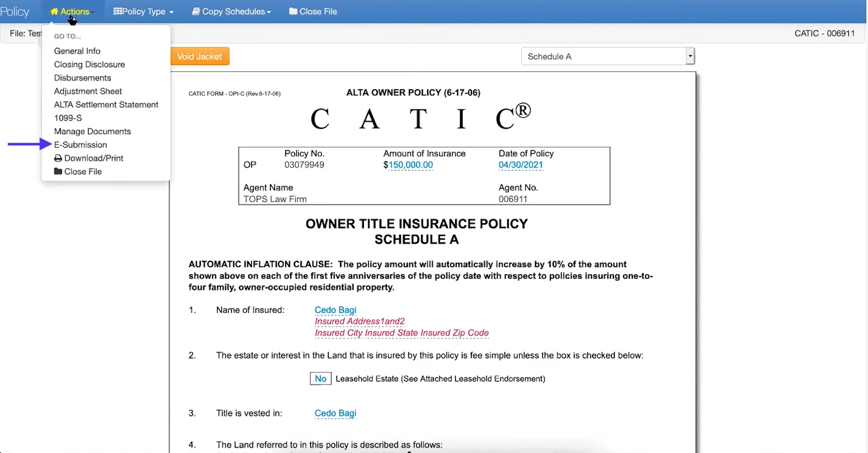Go to General Info

(x=77, y=51)
